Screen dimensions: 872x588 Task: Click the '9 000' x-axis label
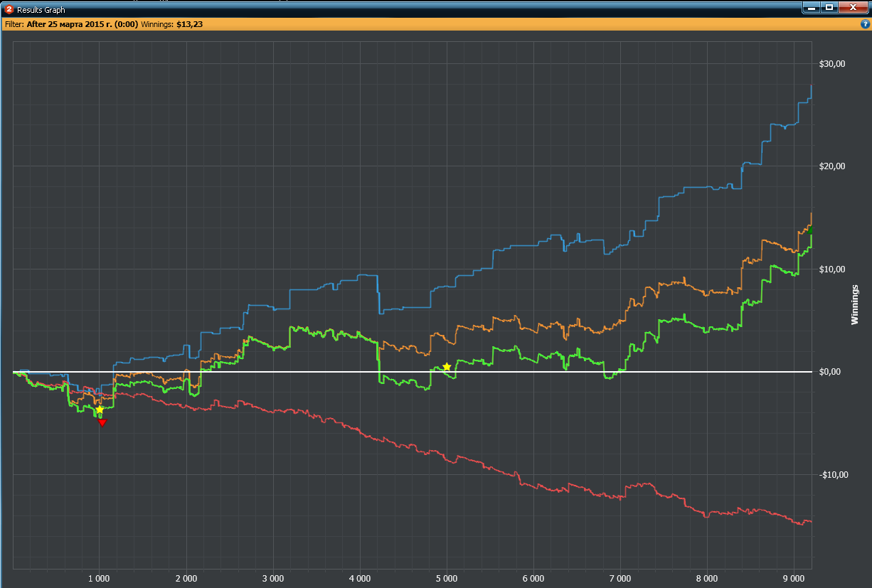(793, 578)
